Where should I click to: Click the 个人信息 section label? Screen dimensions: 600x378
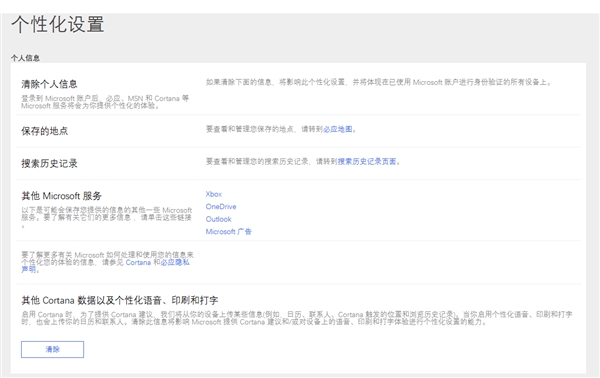[25, 58]
